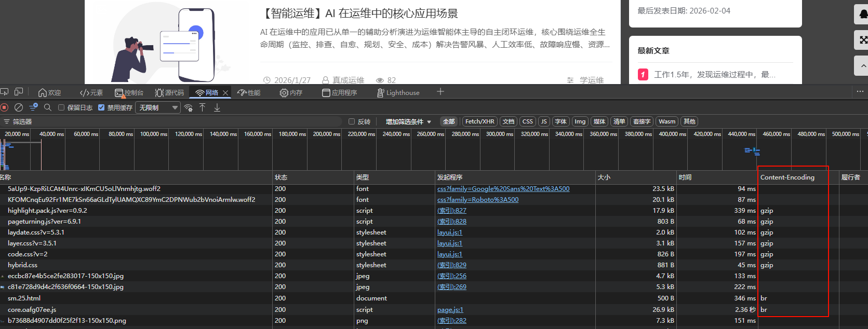Select request row core.oafg07ee.js
Screen dimensions: 868x329
click(434, 310)
